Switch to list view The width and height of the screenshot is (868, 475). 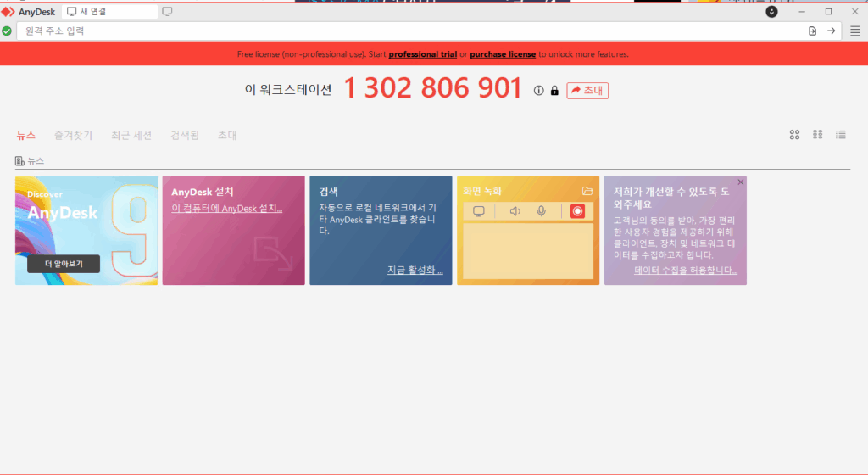tap(841, 135)
